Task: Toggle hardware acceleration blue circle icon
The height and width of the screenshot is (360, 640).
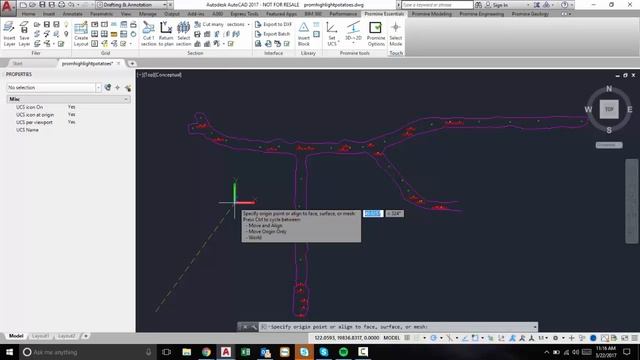Action: [x=593, y=338]
